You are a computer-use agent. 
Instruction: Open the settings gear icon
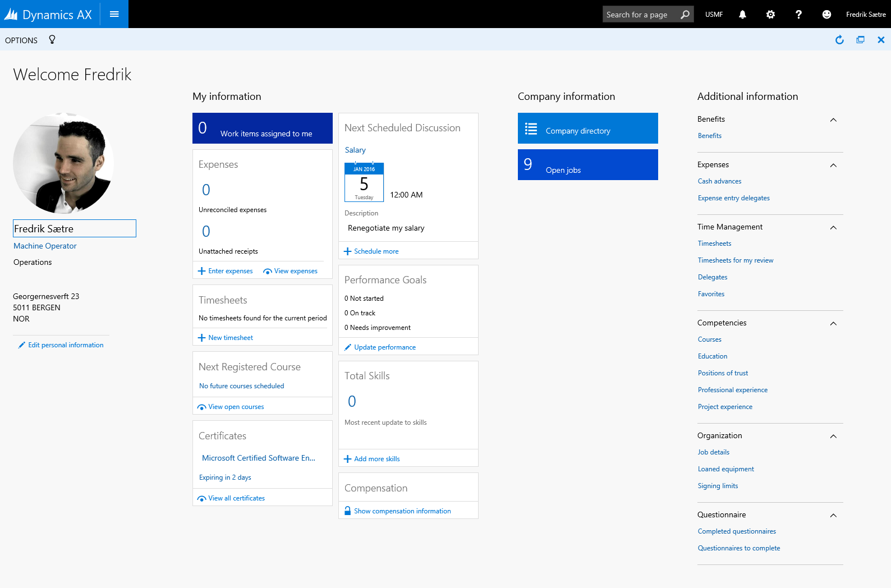click(x=770, y=15)
